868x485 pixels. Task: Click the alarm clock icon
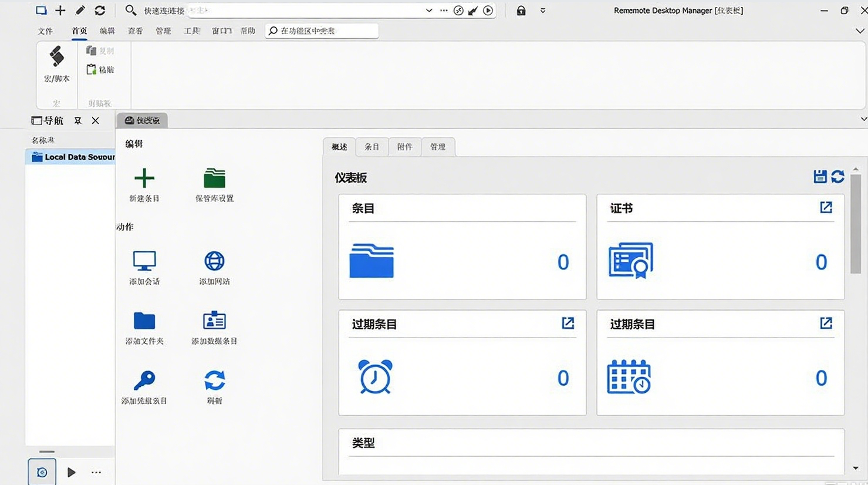pyautogui.click(x=375, y=376)
